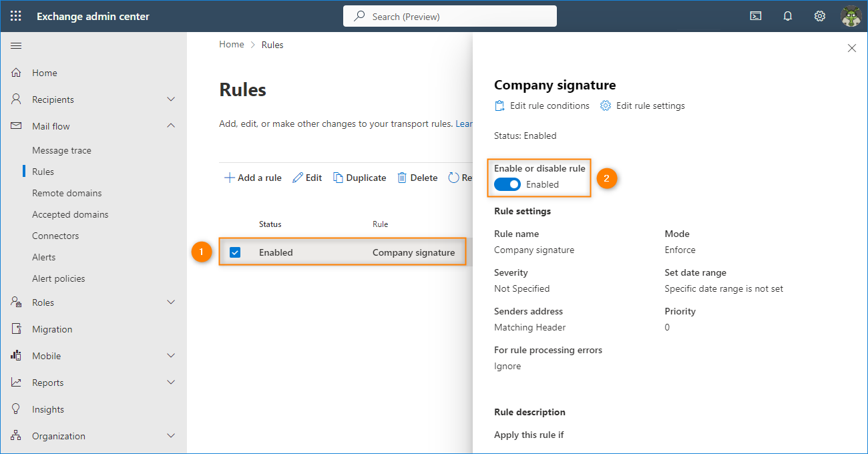Viewport: 868px width, 454px height.
Task: Click the Insights sidebar label
Action: pos(48,409)
